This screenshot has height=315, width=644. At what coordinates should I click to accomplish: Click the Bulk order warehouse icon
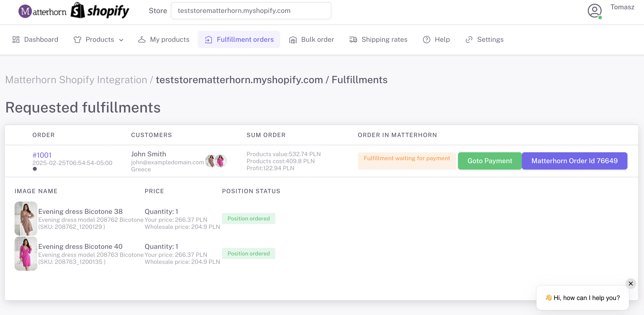(293, 40)
